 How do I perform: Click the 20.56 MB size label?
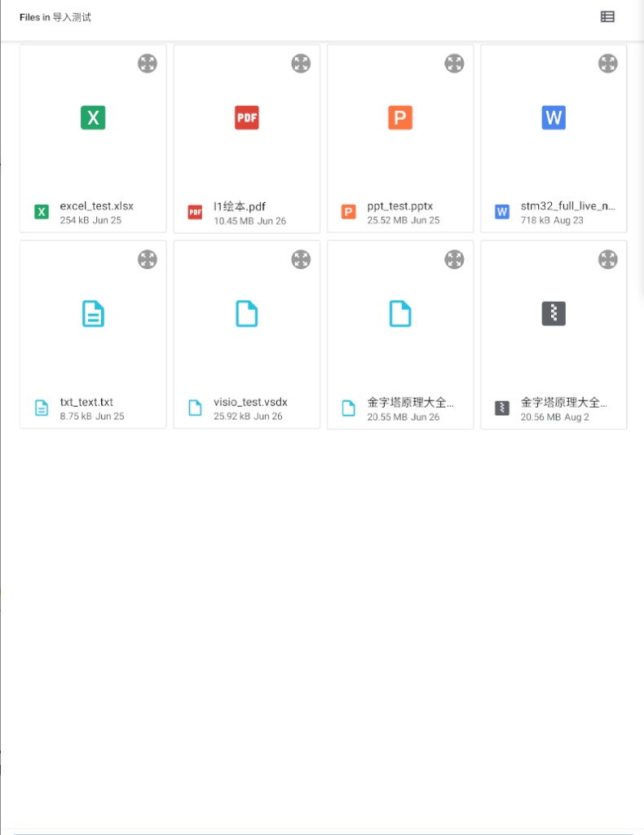tap(540, 417)
